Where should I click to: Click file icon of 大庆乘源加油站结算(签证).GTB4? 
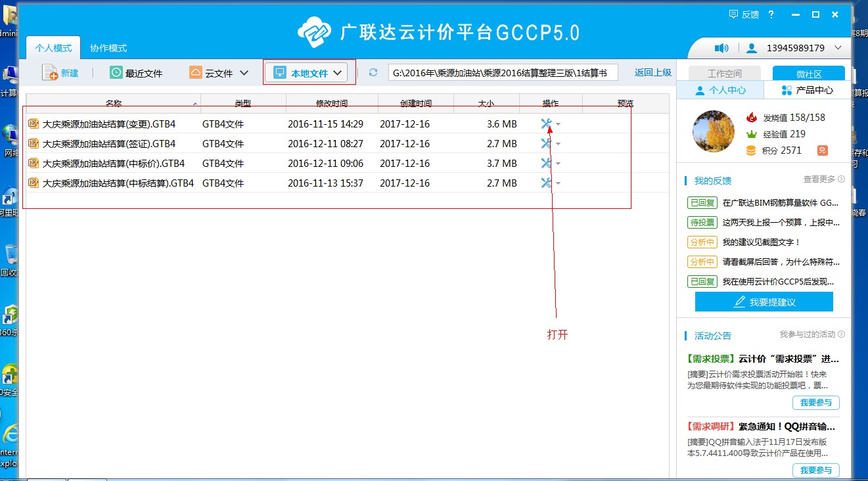click(34, 143)
